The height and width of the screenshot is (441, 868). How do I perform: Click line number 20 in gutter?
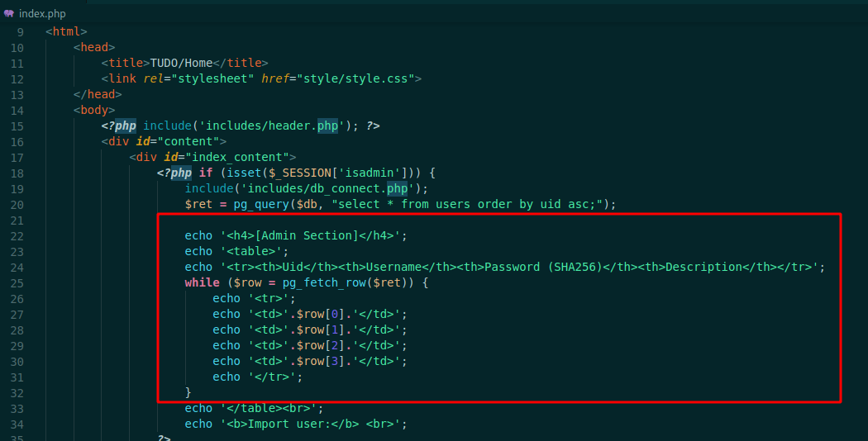(x=17, y=205)
